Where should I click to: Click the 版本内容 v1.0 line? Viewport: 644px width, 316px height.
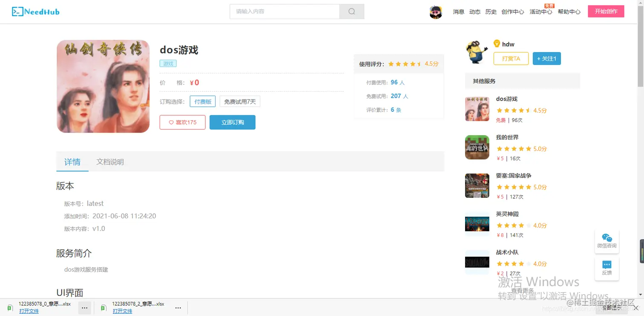[x=85, y=229]
